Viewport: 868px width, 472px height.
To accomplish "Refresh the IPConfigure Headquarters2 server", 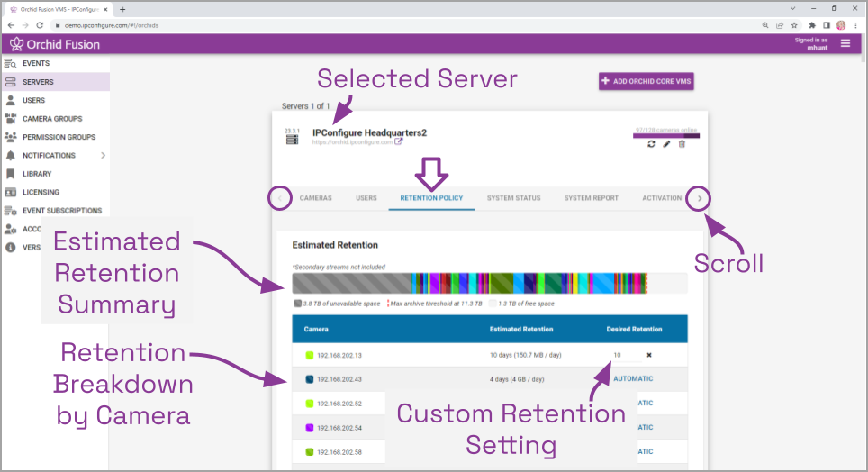I will (x=651, y=144).
